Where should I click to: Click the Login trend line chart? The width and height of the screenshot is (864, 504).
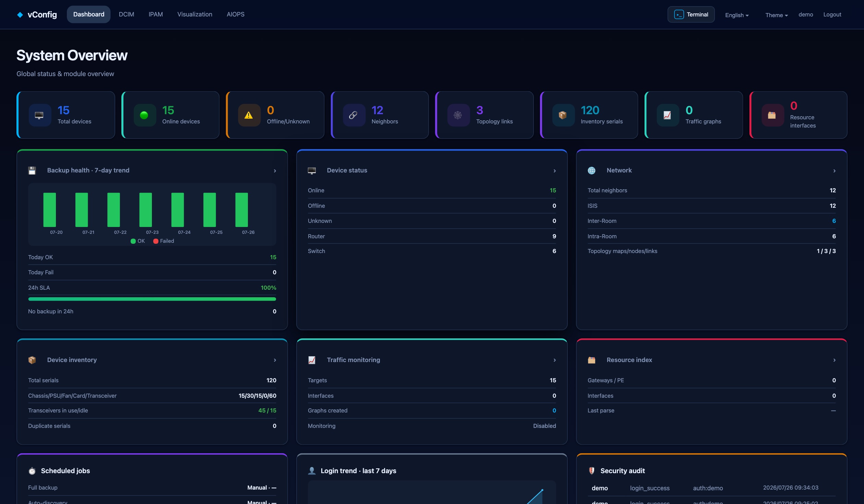click(432, 492)
